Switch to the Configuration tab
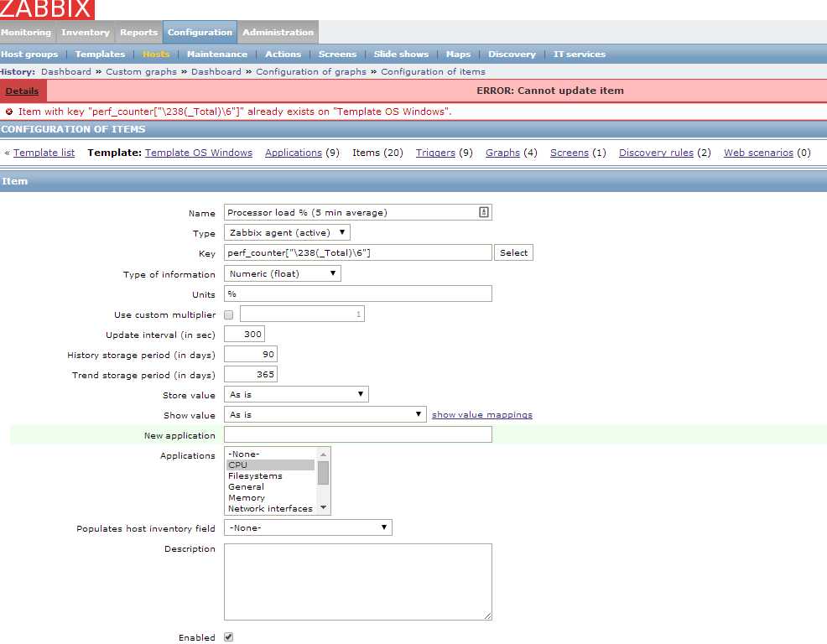Image resolution: width=827 pixels, height=644 pixels. (x=200, y=33)
